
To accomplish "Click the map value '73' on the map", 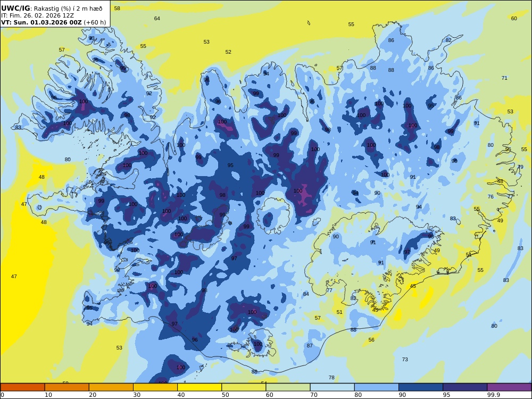I will point(405,359).
